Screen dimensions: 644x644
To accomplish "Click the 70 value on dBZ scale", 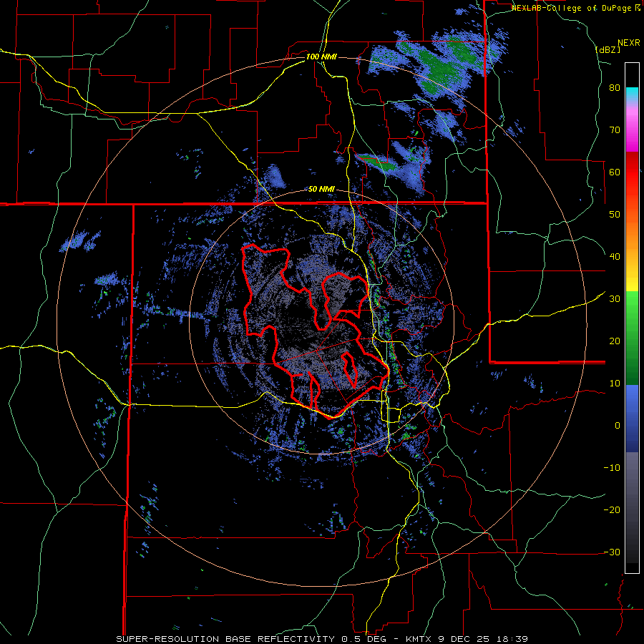I will click(x=615, y=130).
